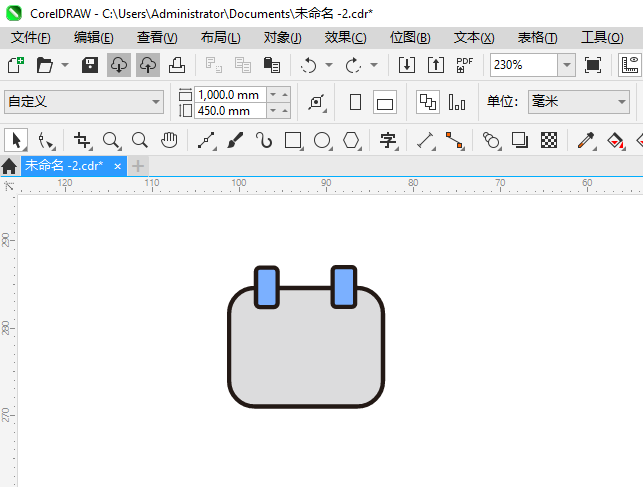Screen dimensions: 643x487
Task: Activate the Text tool
Action: tap(388, 140)
